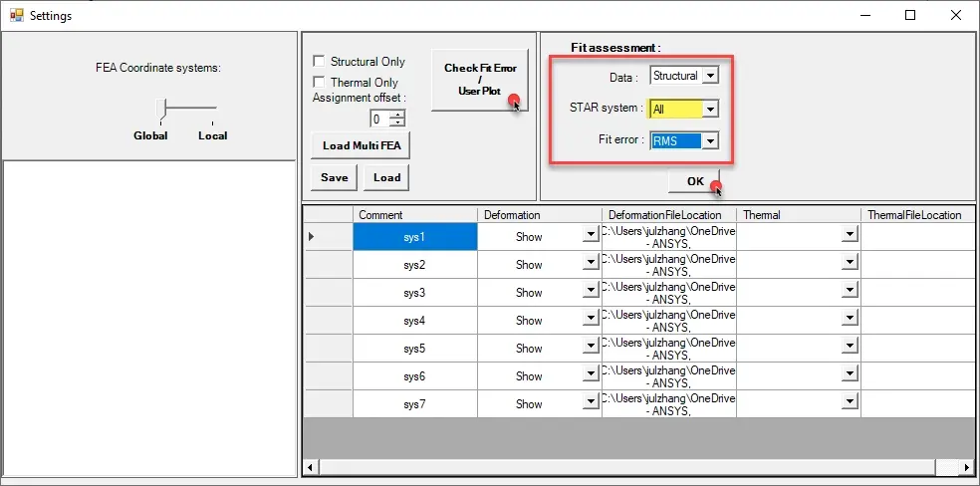Open the Fit error RMS dropdown
Viewport: 980px width, 486px height.
coord(709,141)
